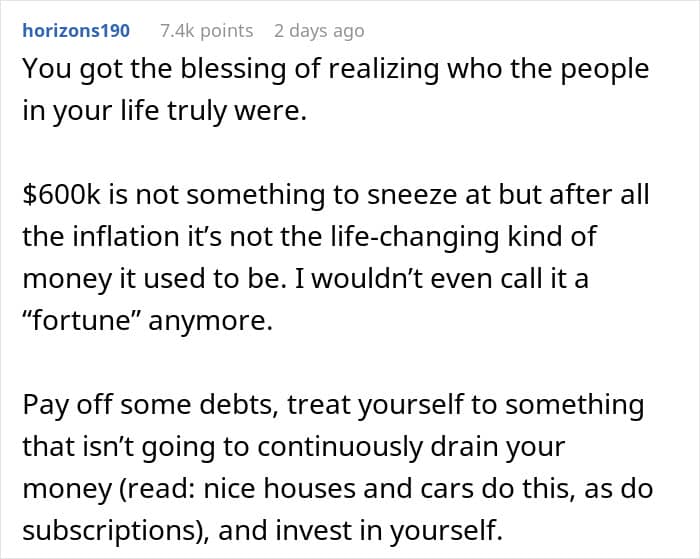Click the line 'in your life truly were.'
The height and width of the screenshot is (559, 700).
pyautogui.click(x=164, y=112)
